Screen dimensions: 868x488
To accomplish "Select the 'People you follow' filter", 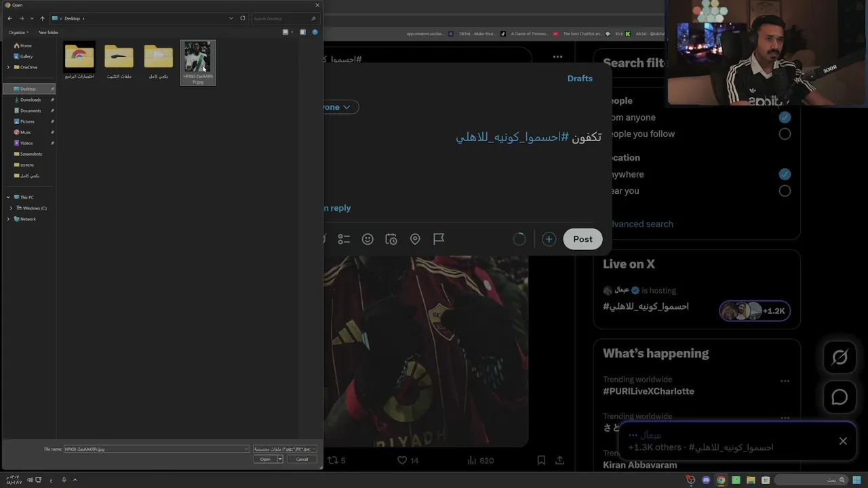I will 785,134.
